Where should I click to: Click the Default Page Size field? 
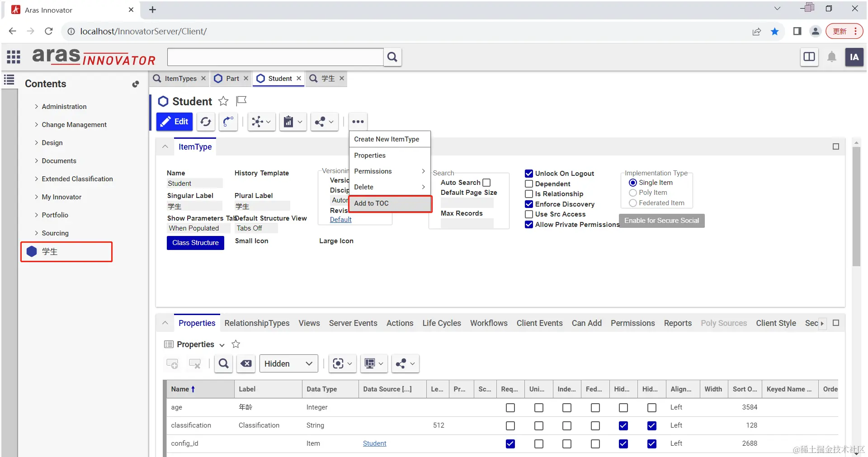(x=467, y=203)
